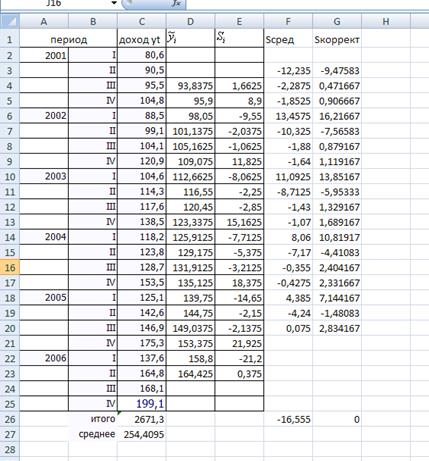This screenshot has height=461, width=429.
Task: Select year cell 2004
Action: 44,237
